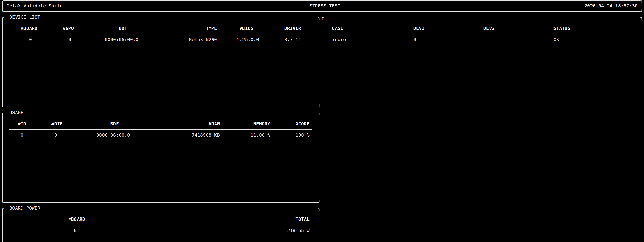Click the #BOARD column header in Device List
Screen dimensions: 644x242
point(29,28)
